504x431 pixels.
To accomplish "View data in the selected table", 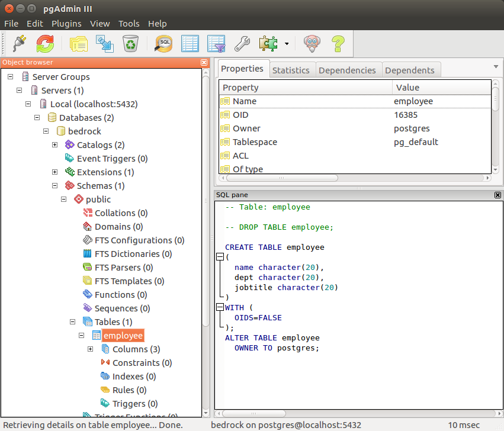I will pos(190,43).
